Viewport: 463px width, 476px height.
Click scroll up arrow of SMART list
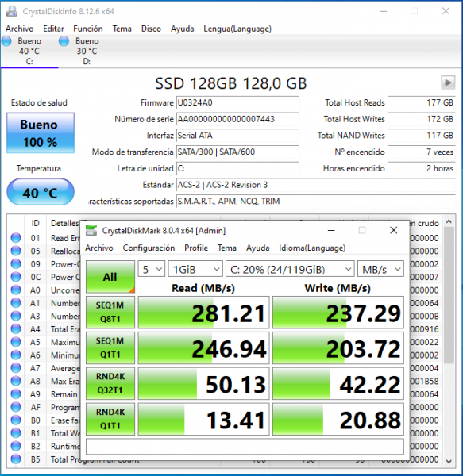(449, 221)
